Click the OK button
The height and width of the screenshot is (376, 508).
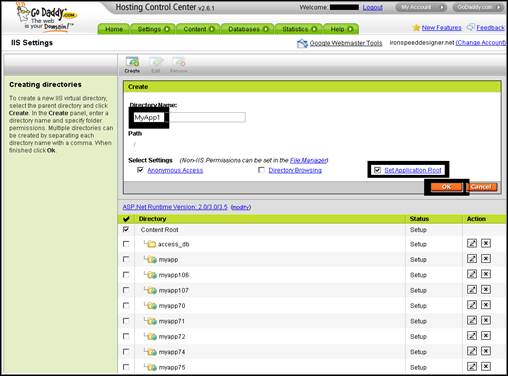[x=446, y=187]
